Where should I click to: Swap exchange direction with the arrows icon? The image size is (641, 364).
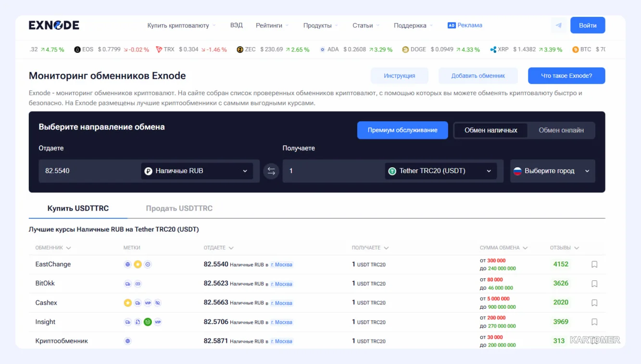pos(271,171)
